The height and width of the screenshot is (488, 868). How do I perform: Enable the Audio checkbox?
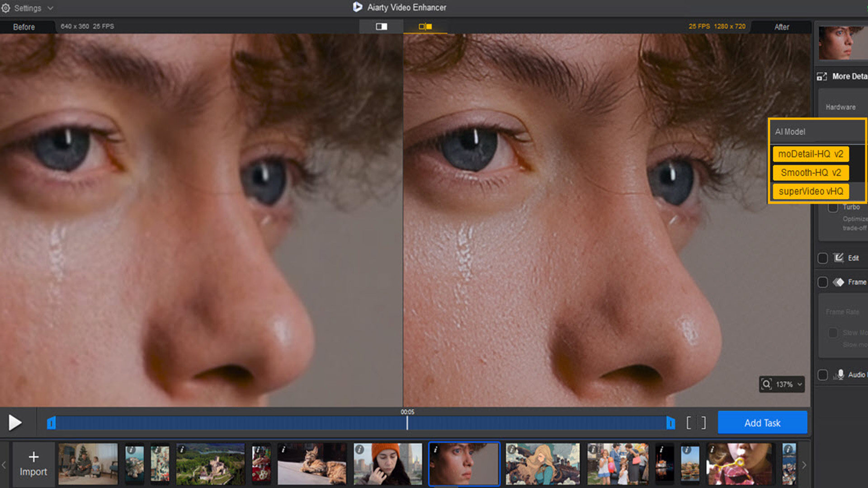(823, 375)
